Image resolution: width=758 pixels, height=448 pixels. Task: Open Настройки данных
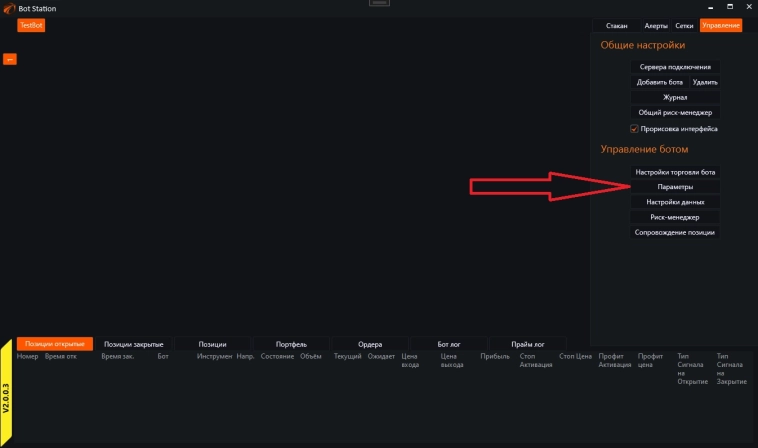(675, 202)
